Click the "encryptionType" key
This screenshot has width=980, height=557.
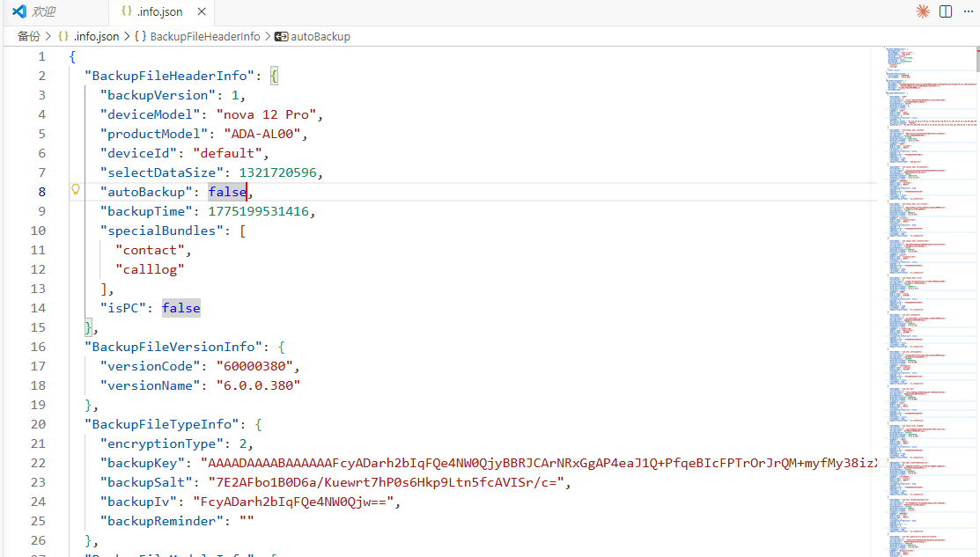click(162, 443)
